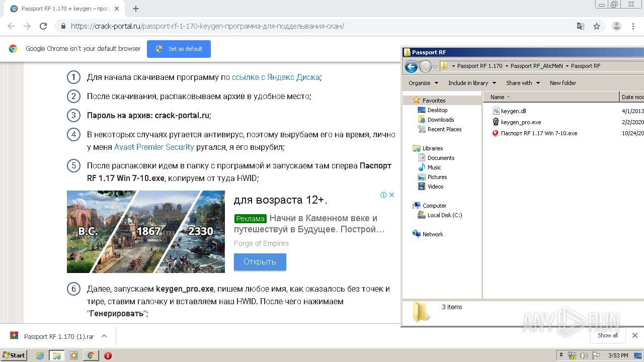Open Windows Media Player from taskbar

point(74,355)
